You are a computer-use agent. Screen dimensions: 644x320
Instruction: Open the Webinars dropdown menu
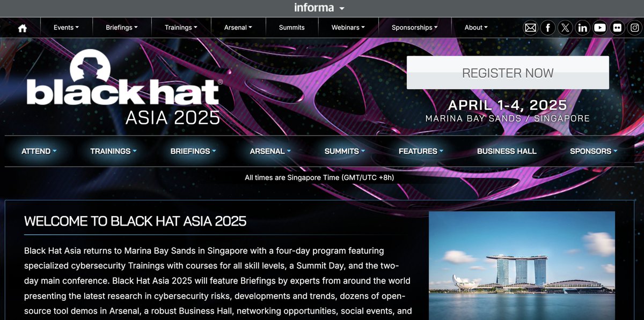pos(348,27)
